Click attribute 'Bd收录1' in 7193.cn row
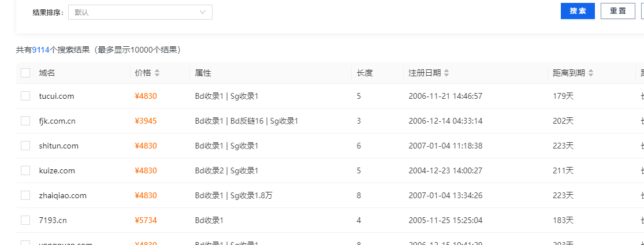The height and width of the screenshot is (245, 644). point(209,220)
